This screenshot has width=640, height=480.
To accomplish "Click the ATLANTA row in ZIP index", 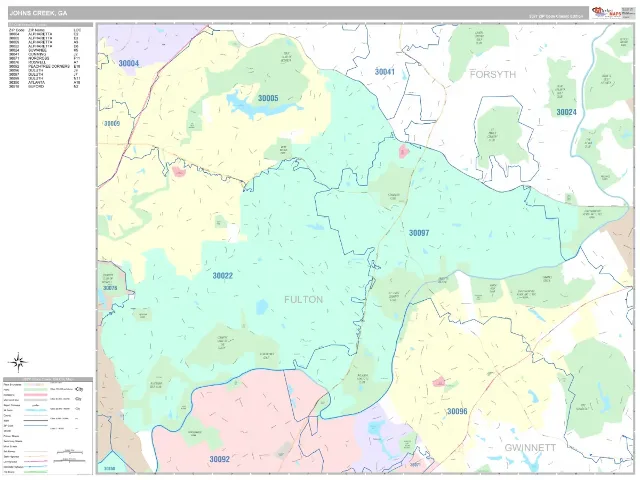I will (44, 82).
